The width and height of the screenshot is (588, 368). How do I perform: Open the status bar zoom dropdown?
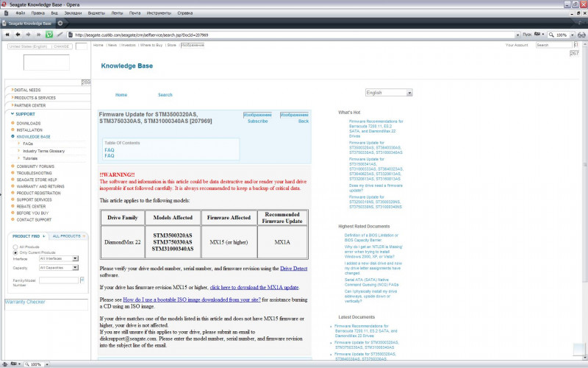47,364
